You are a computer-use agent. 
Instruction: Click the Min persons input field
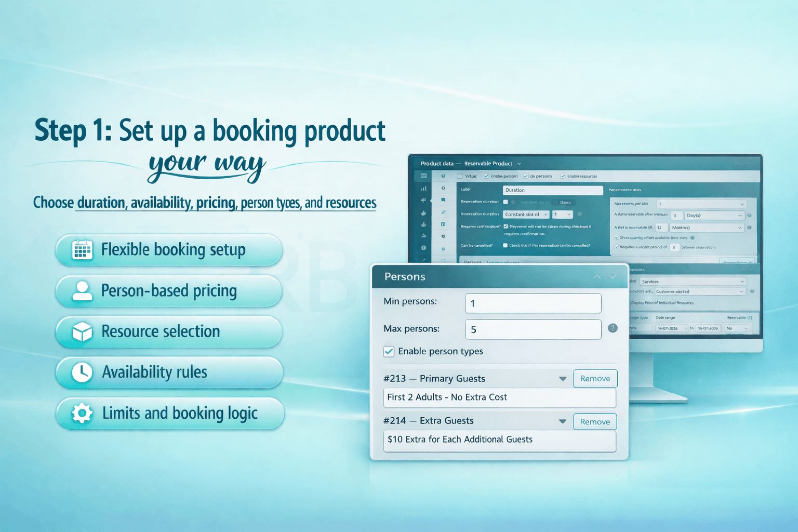[533, 303]
